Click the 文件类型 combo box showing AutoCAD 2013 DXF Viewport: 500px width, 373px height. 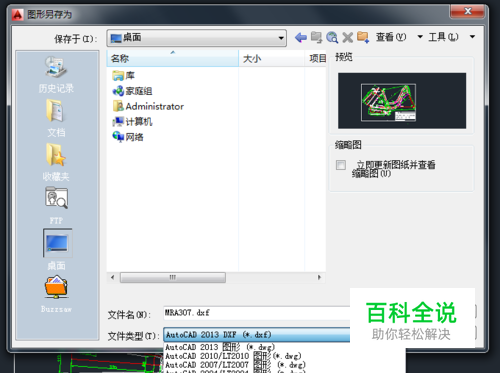[257, 335]
